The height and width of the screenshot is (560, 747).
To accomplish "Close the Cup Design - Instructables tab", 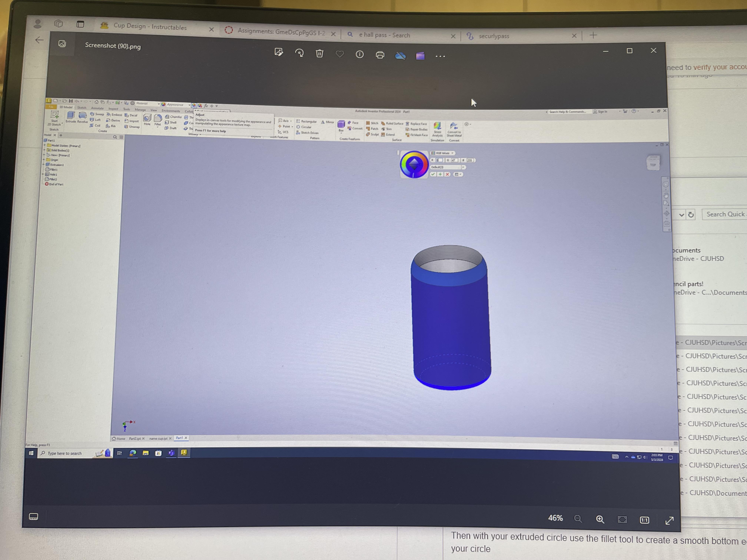I will (x=211, y=30).
